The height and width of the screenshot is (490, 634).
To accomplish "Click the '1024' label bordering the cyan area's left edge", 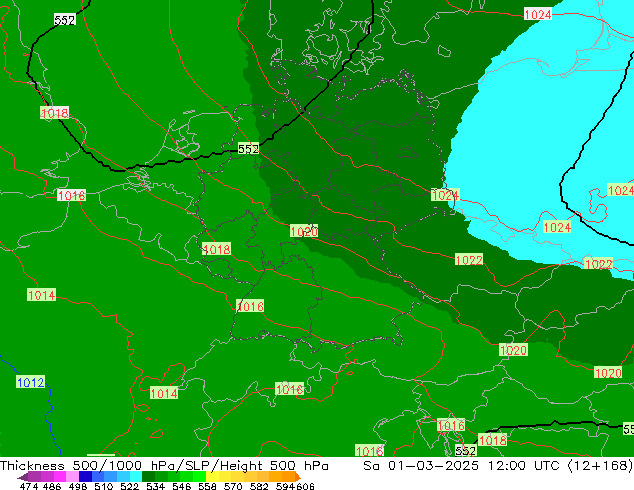I will pyautogui.click(x=445, y=195).
